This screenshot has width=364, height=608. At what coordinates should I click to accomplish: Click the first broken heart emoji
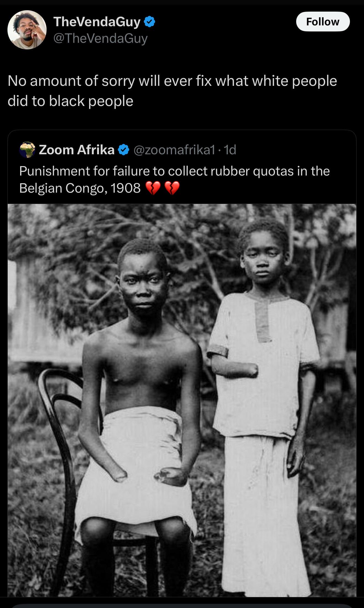[x=152, y=188]
